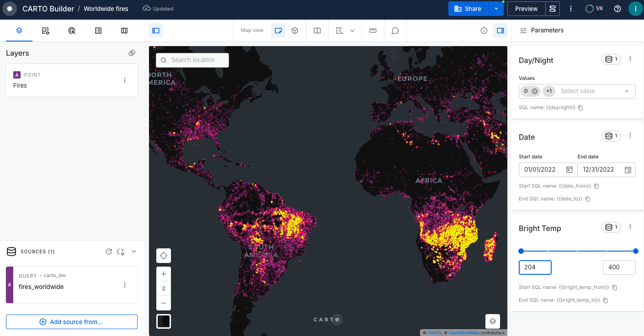Click the Preview button
The image size is (644, 336).
tap(526, 9)
